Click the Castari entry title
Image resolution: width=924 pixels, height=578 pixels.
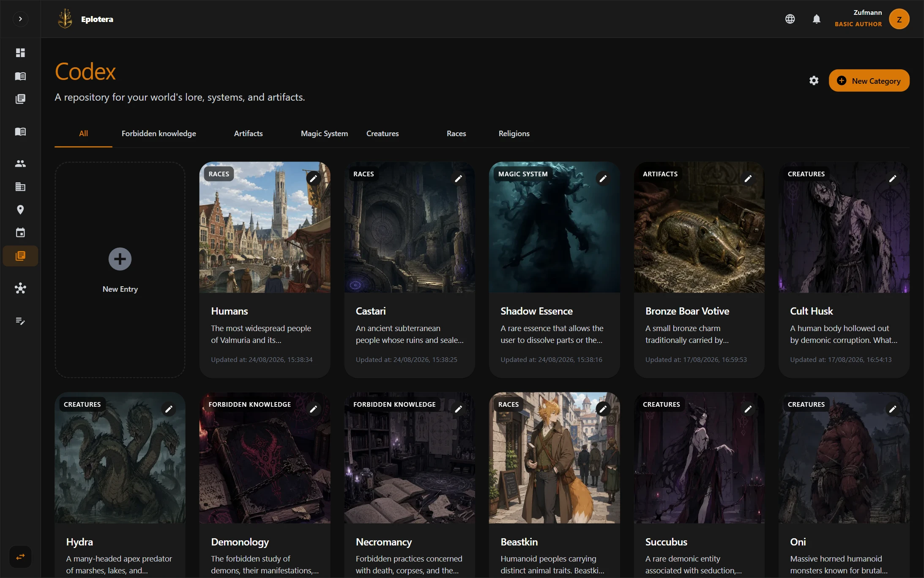click(x=371, y=311)
